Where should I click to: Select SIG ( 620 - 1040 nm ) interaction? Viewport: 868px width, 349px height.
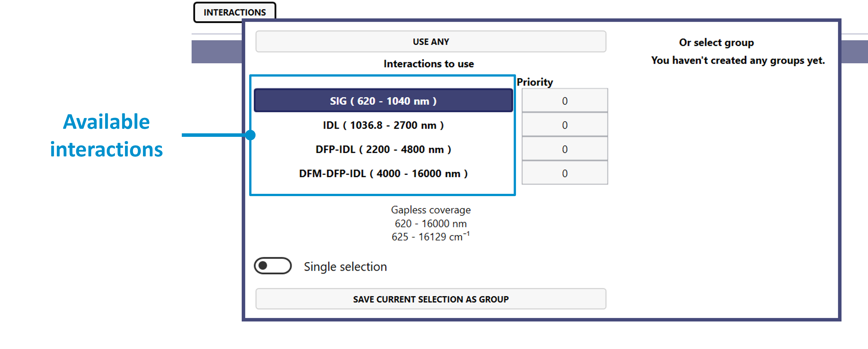coord(383,101)
